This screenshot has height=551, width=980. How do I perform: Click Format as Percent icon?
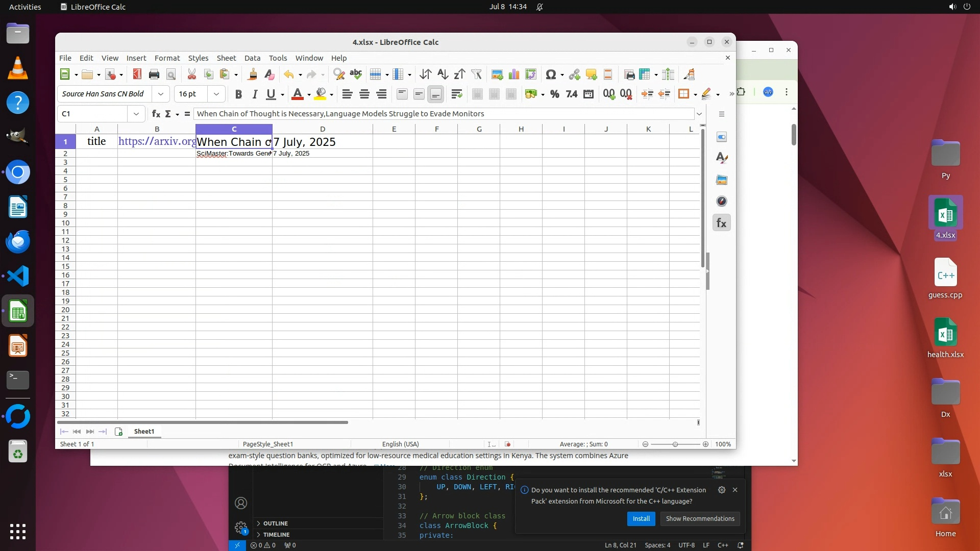[554, 94]
